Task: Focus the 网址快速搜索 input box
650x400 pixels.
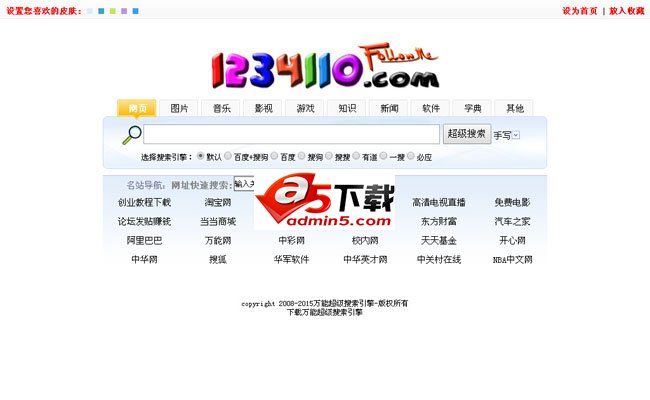Action: coord(244,184)
